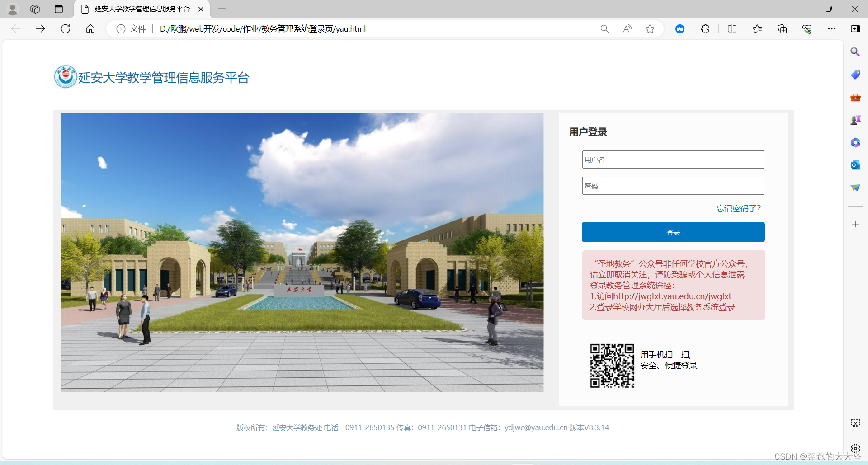Click the 用手机扫一扫 text
Screen dimensions: 868x465
665,355
